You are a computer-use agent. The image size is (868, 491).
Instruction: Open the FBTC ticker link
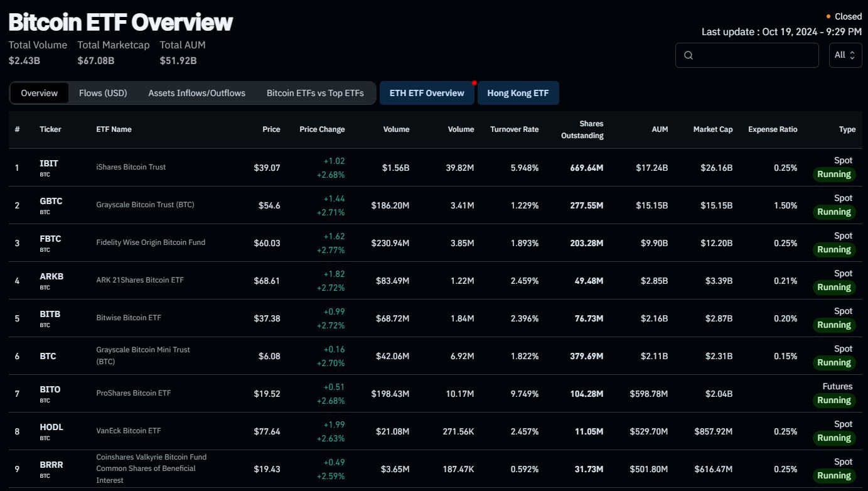pyautogui.click(x=50, y=239)
